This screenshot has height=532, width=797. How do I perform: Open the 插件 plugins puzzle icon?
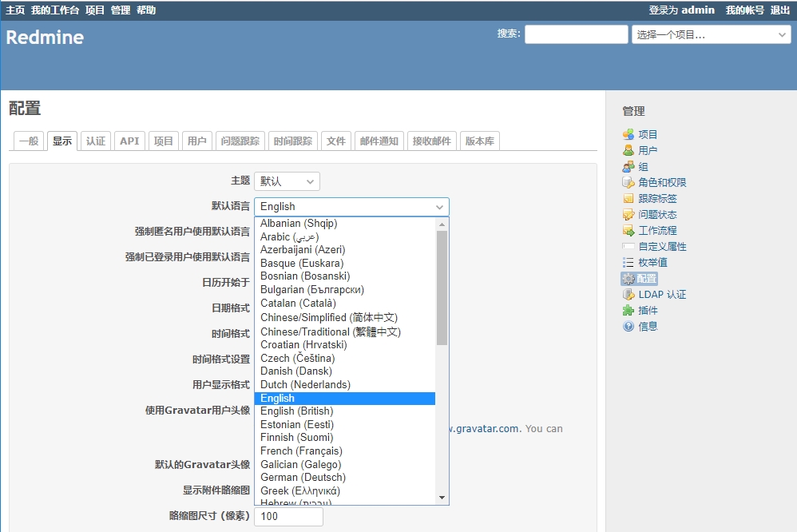click(628, 311)
